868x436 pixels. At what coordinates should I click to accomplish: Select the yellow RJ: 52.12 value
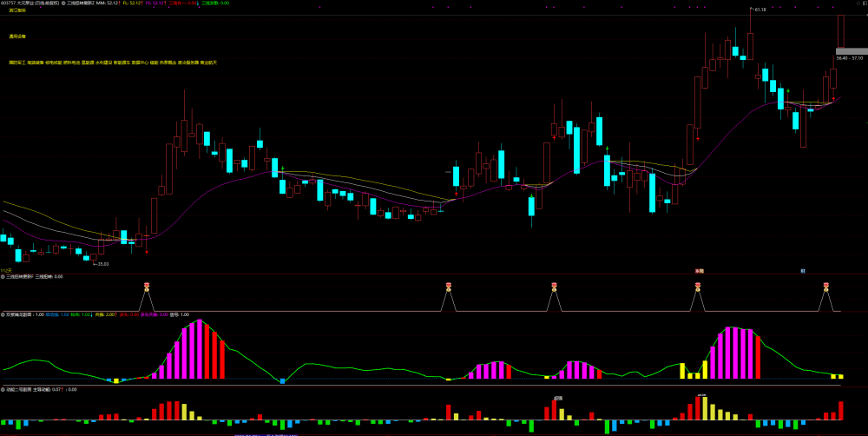coord(133,3)
